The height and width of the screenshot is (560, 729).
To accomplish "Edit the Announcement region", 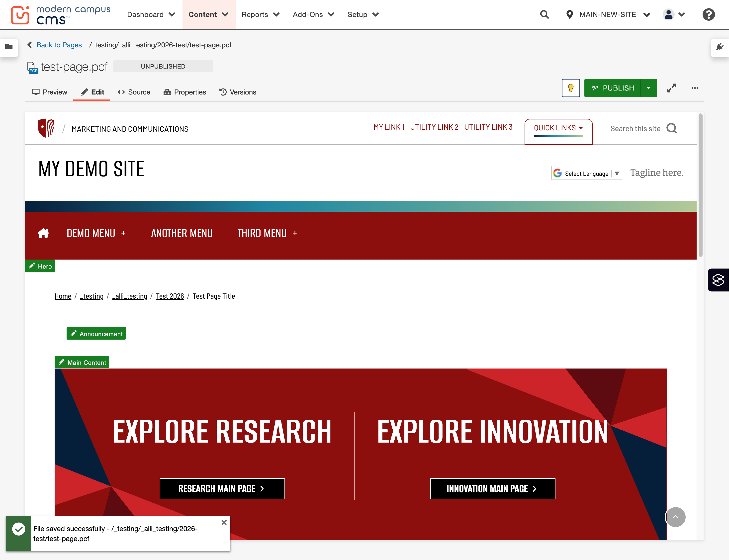I will pyautogui.click(x=96, y=334).
